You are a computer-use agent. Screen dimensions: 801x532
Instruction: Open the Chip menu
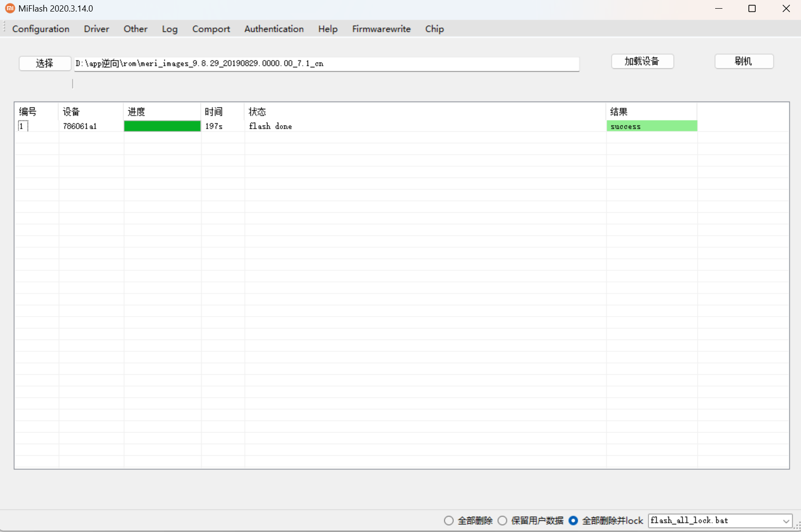(434, 29)
